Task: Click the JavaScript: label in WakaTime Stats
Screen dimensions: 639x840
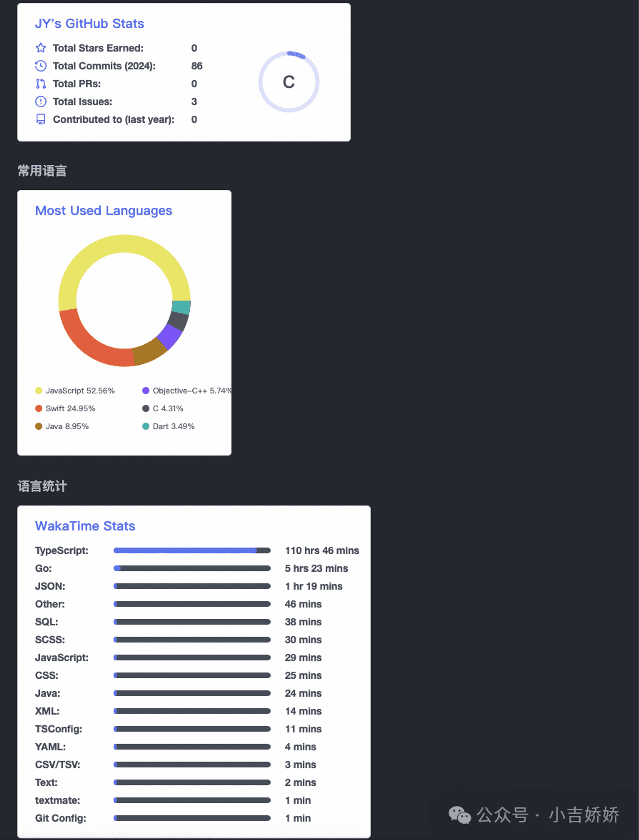Action: click(62, 658)
